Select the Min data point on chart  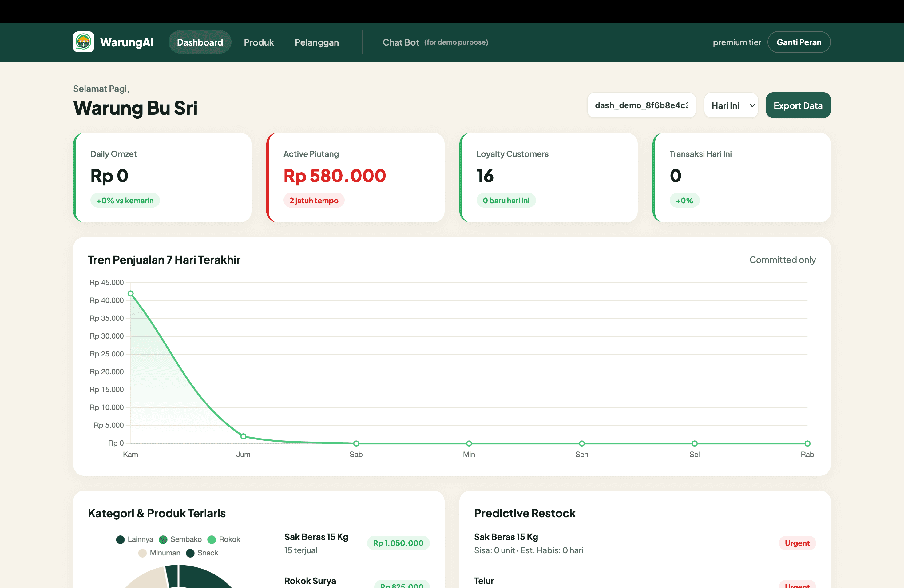pyautogui.click(x=469, y=443)
